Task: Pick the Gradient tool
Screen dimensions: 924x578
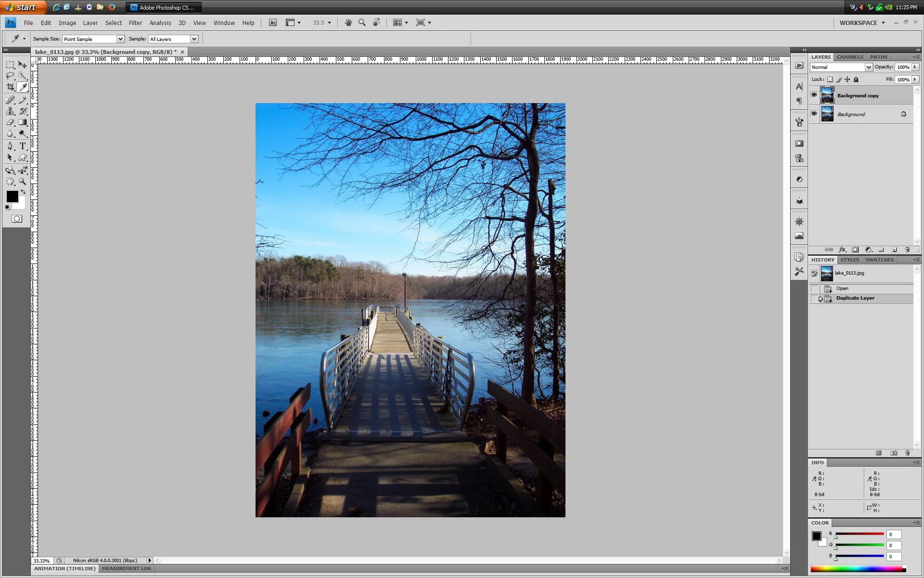Action: tap(23, 122)
